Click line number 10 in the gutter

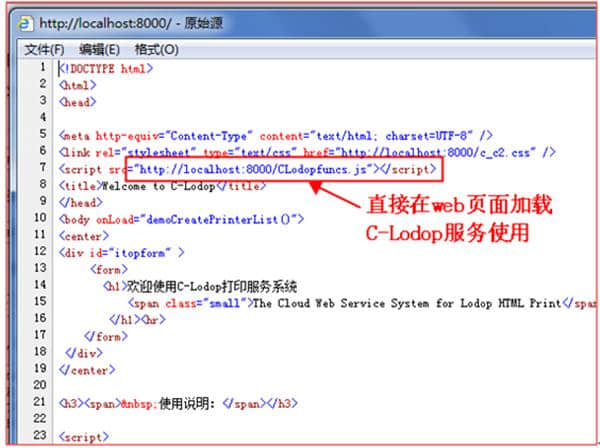pos(40,218)
